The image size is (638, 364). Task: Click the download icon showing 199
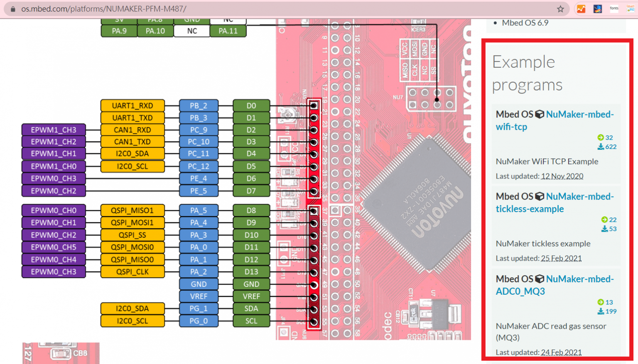click(600, 311)
